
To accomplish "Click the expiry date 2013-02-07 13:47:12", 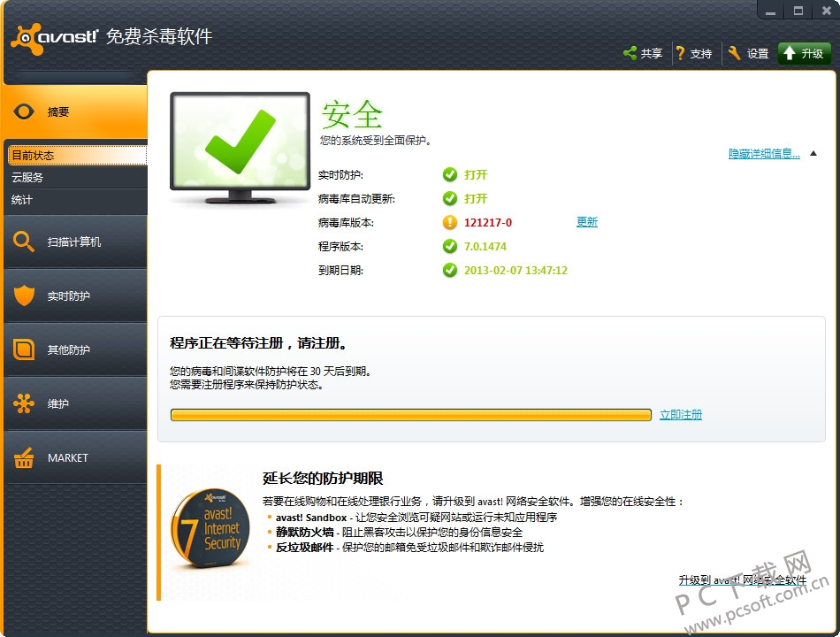I will [515, 270].
